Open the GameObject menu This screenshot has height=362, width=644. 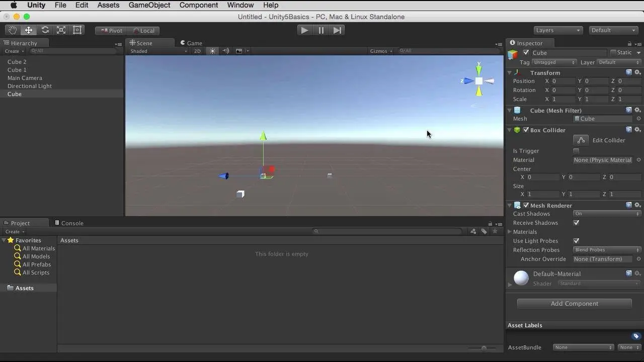(x=149, y=5)
